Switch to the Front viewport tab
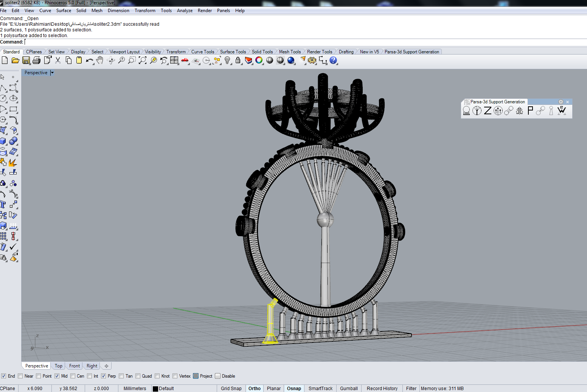The height and width of the screenshot is (392, 587). 74,366
